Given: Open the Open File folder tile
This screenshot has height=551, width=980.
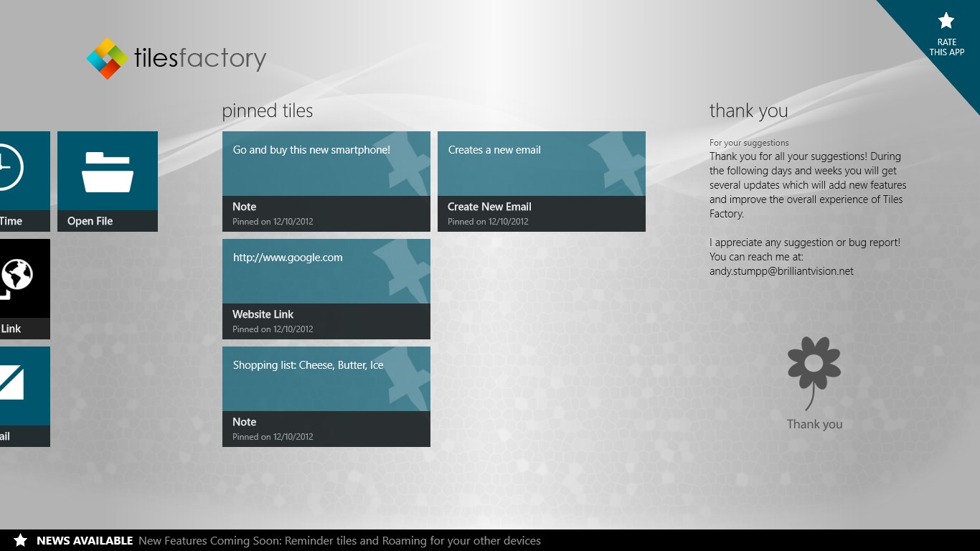Looking at the screenshot, I should [x=108, y=182].
